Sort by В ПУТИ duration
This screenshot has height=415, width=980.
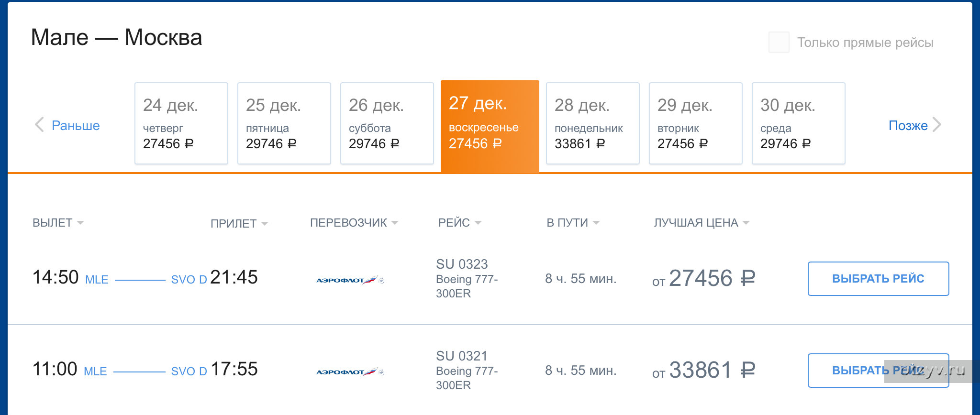coord(573,223)
